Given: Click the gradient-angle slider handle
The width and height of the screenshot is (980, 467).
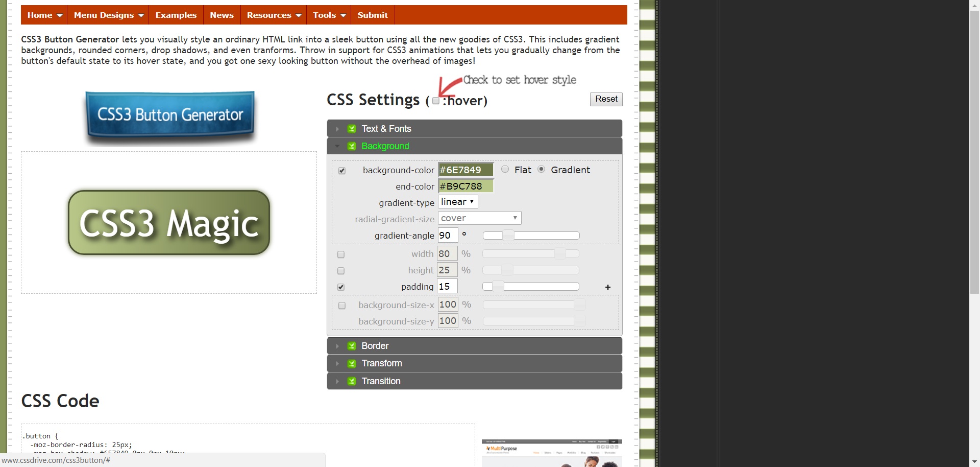Looking at the screenshot, I should tap(508, 236).
